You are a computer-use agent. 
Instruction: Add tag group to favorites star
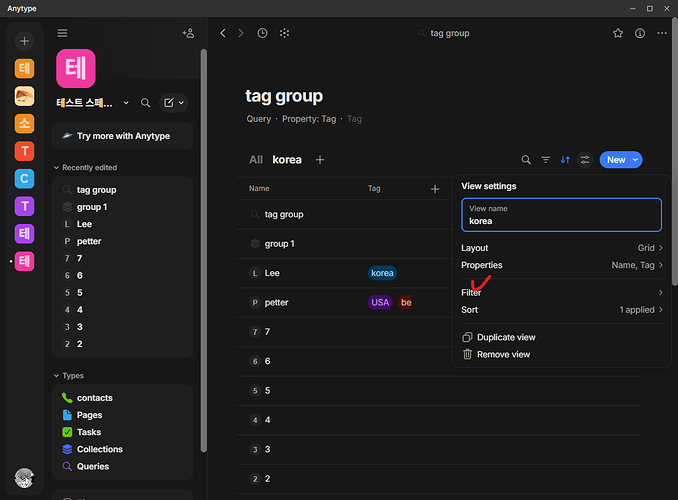click(x=618, y=33)
